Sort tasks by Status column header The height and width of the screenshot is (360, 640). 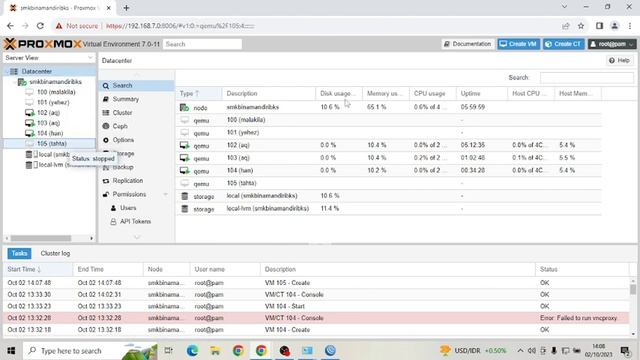tap(582, 269)
